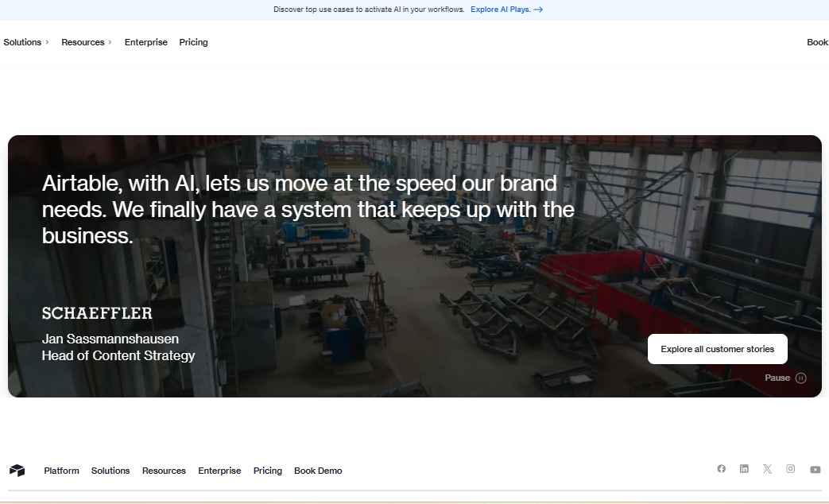Open the Airtable logo in footer
The width and height of the screenshot is (829, 504).
tap(17, 470)
